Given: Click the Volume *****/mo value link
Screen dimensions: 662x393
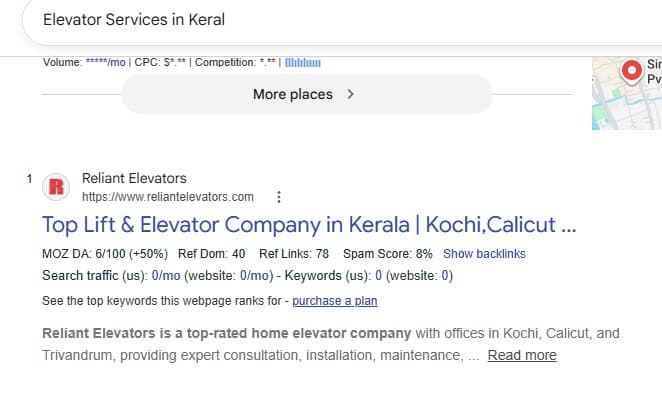Looking at the screenshot, I should (x=106, y=62).
